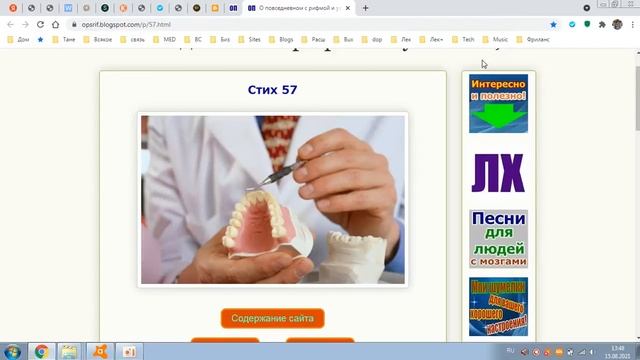640x360 pixels.
Task: Open the purple 'ЛХ' sidebar banner
Action: coord(498,173)
